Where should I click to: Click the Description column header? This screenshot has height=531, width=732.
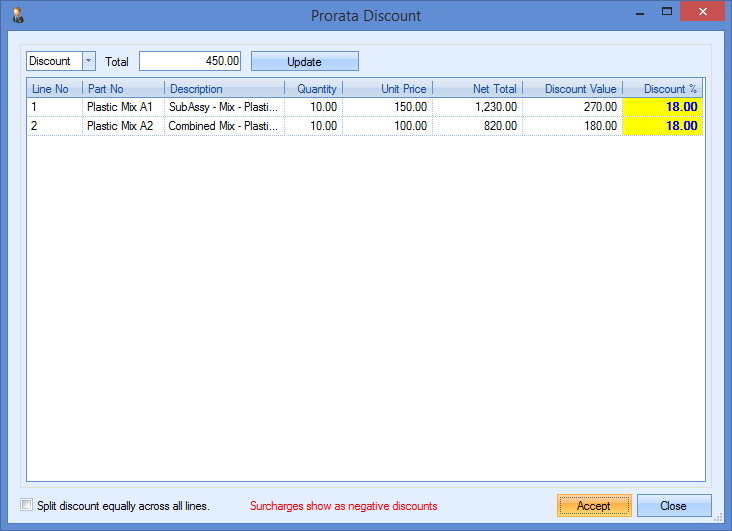[224, 89]
